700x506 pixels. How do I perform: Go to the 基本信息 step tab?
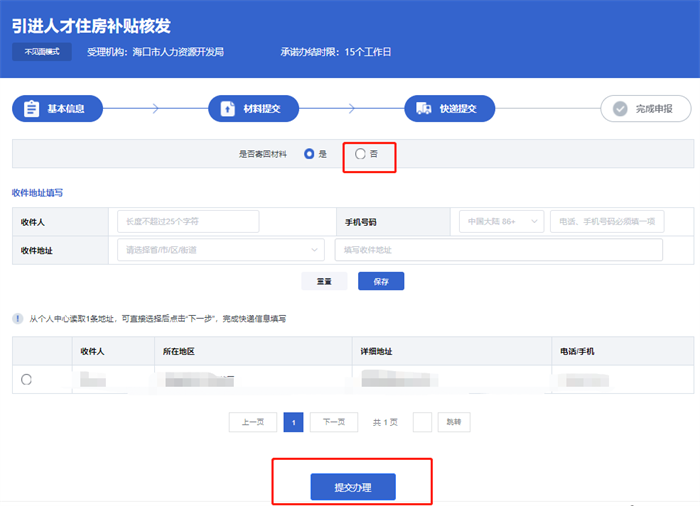pos(58,109)
